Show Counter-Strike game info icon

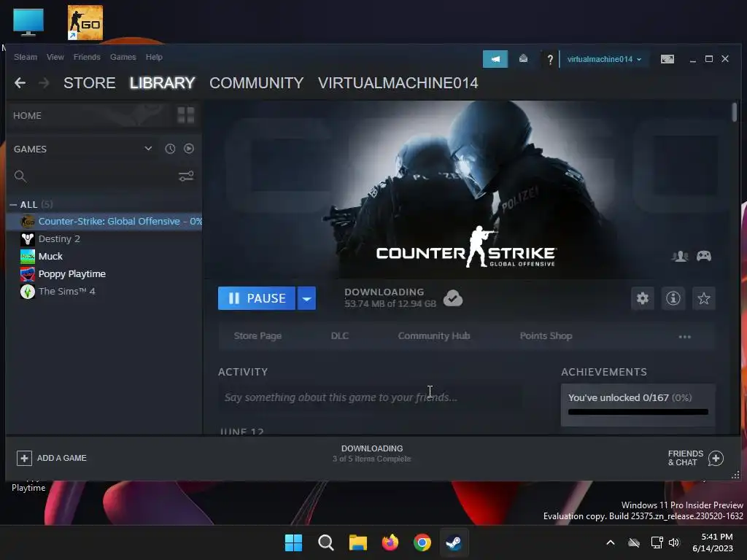pyautogui.click(x=673, y=298)
